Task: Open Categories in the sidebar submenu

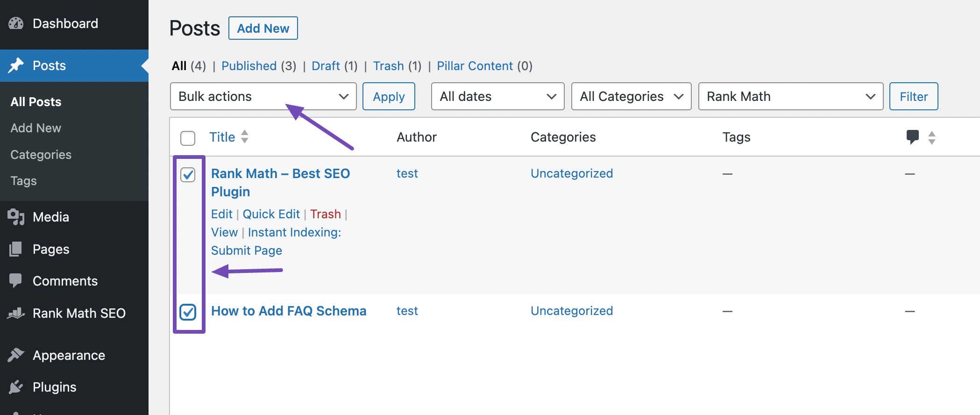Action: 41,155
